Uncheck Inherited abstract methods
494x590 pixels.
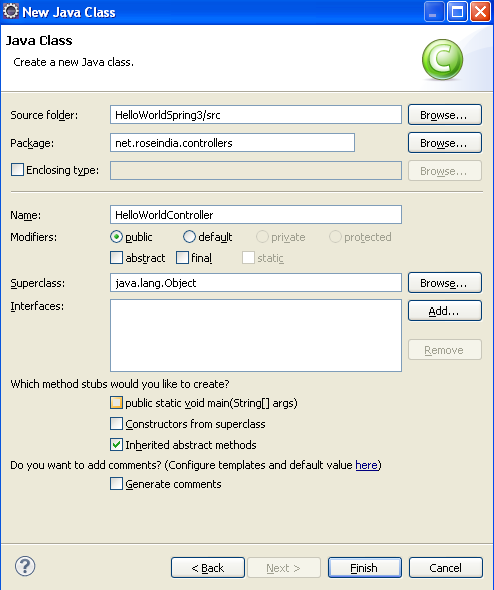coord(116,444)
